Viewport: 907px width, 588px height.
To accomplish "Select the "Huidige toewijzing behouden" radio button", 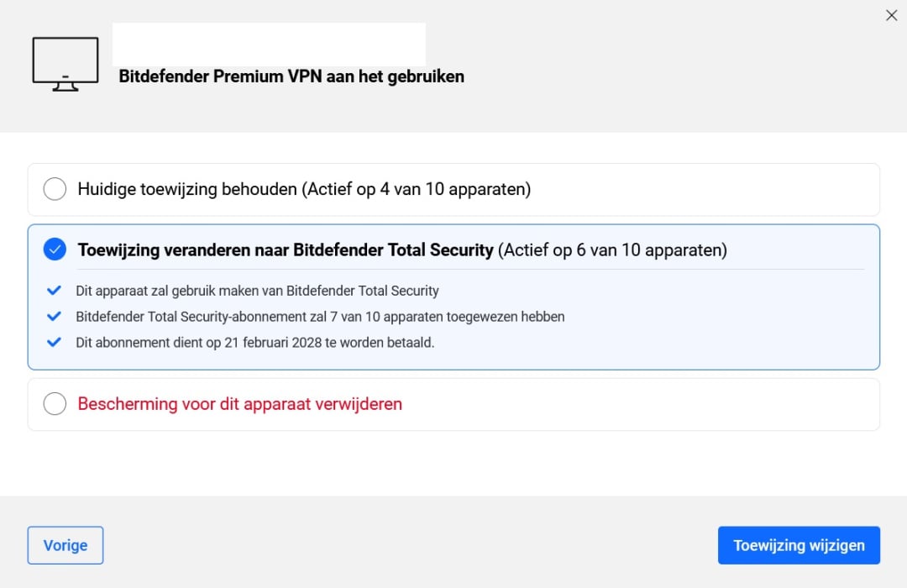I will click(x=55, y=189).
